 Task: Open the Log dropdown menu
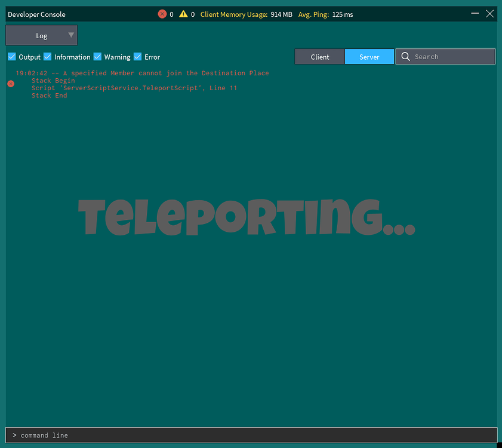42,36
